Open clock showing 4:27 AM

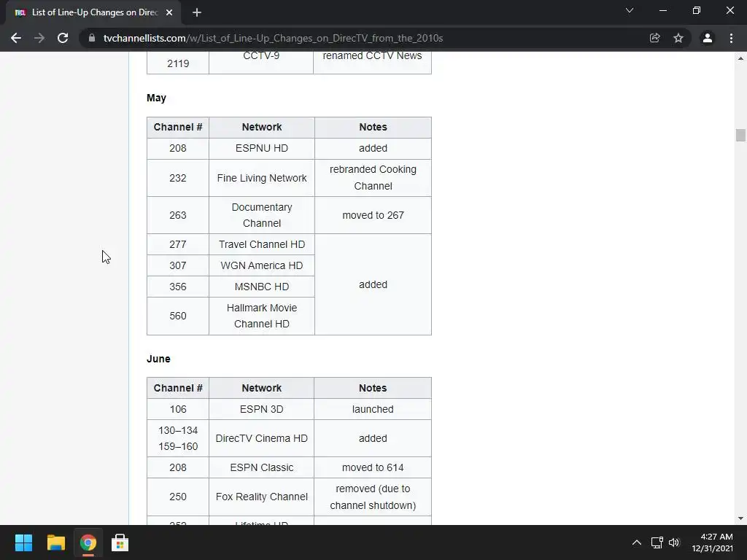click(x=712, y=542)
